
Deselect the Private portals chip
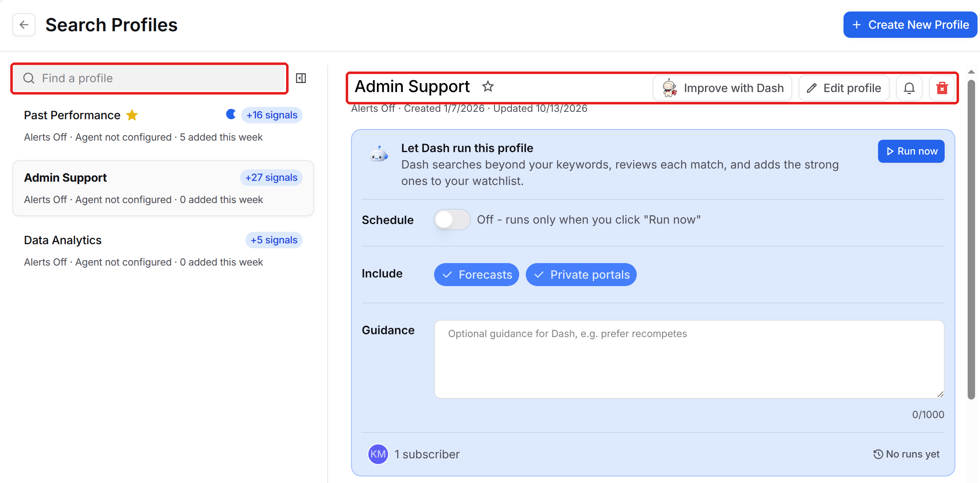(581, 275)
